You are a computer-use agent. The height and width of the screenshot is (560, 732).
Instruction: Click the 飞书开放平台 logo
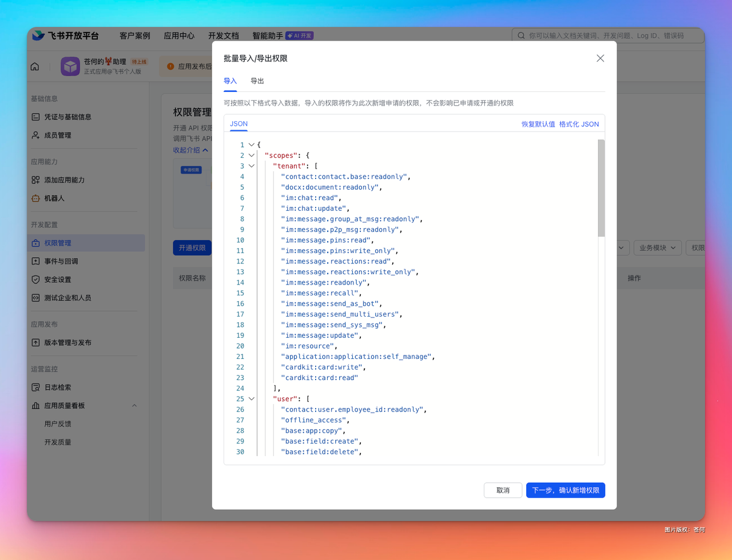tap(65, 35)
